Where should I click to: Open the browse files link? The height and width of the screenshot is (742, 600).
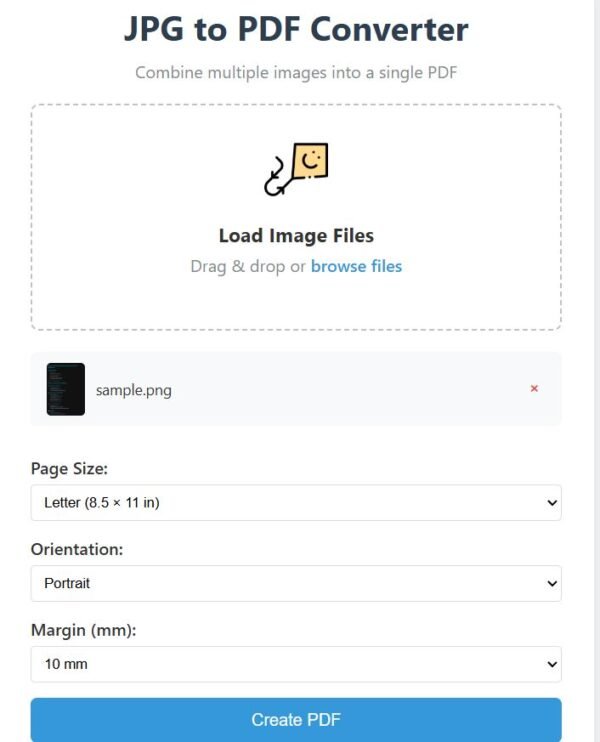coord(356,266)
